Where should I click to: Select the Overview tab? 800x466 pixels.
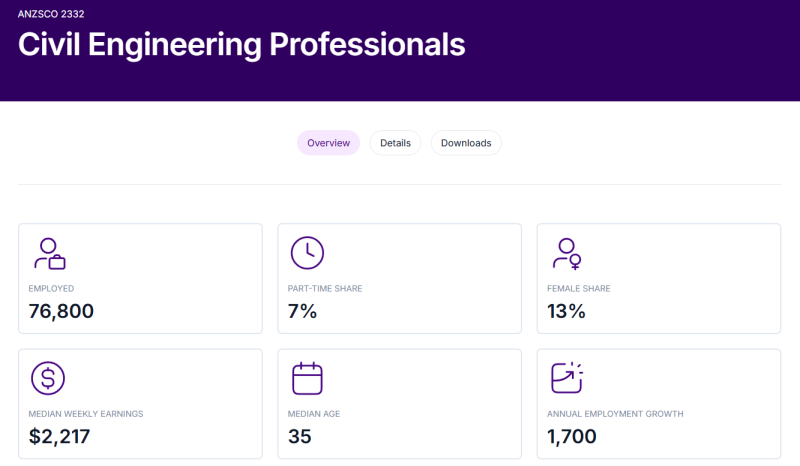[329, 143]
